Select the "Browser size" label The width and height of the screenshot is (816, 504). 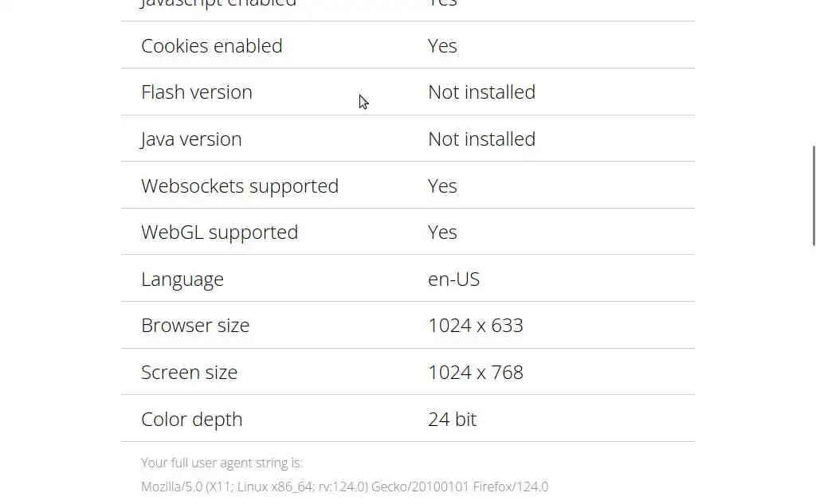click(195, 326)
